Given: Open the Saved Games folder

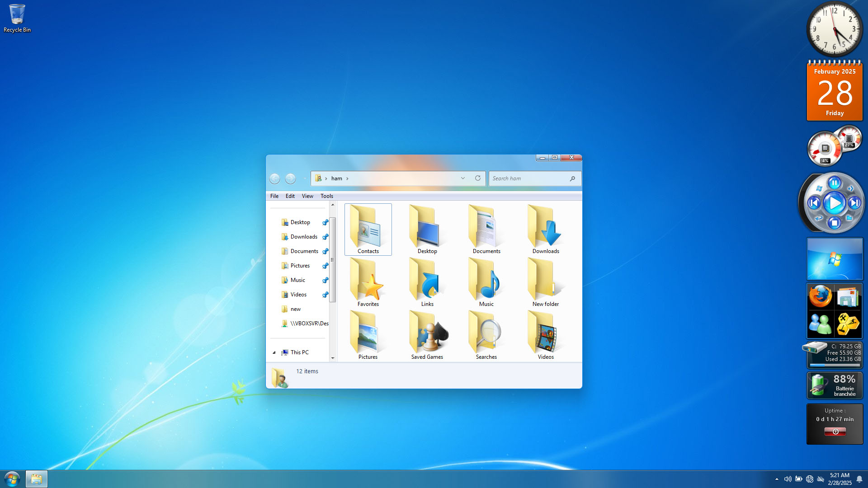Looking at the screenshot, I should (x=427, y=335).
